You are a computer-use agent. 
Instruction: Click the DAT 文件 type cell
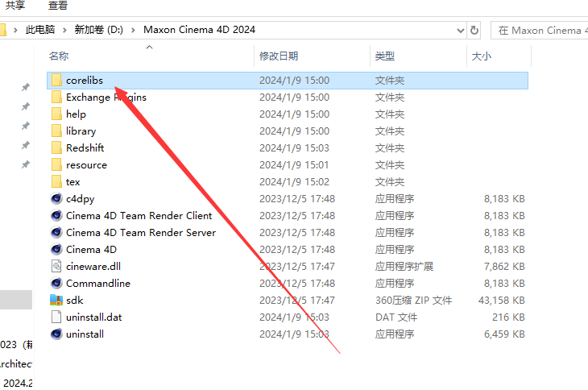[396, 317]
